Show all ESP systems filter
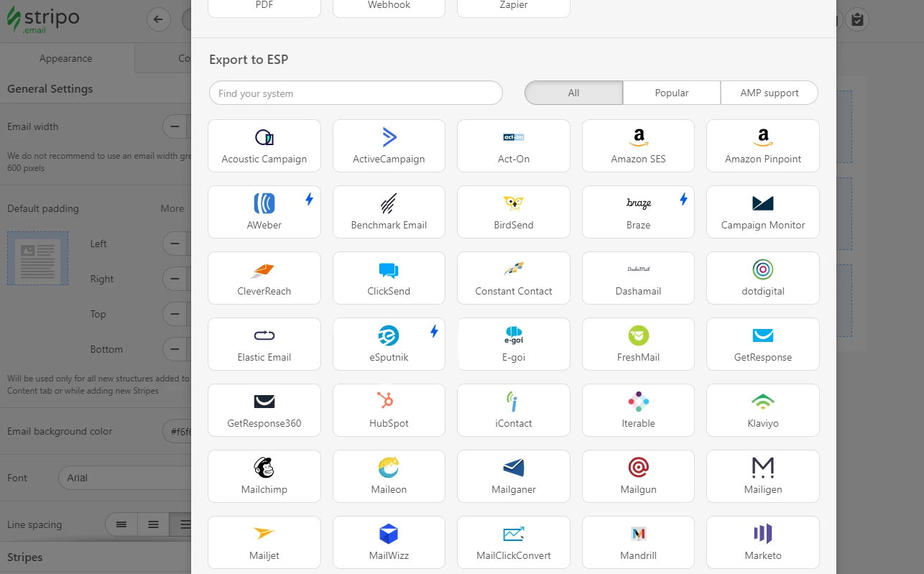 pyautogui.click(x=573, y=93)
